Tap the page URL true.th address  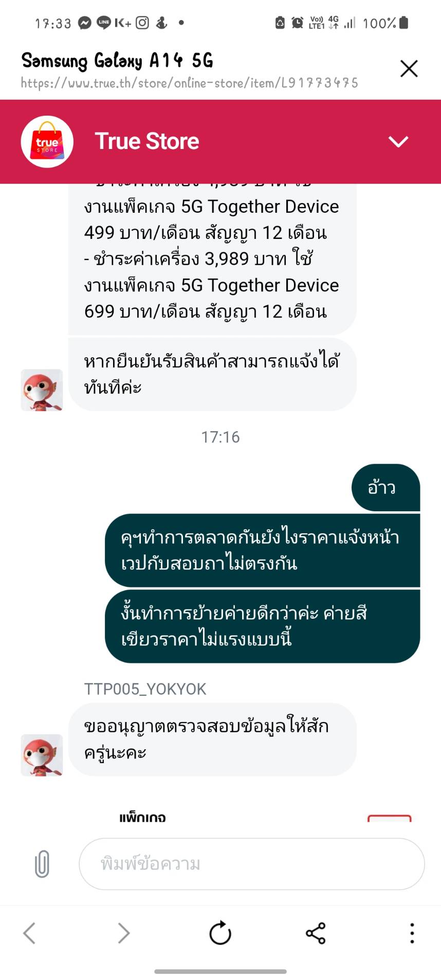pyautogui.click(x=190, y=83)
